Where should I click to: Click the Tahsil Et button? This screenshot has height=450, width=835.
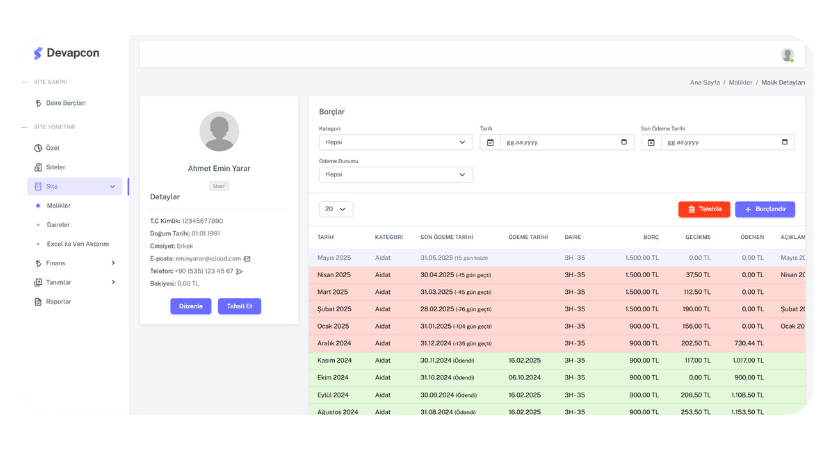coord(239,306)
